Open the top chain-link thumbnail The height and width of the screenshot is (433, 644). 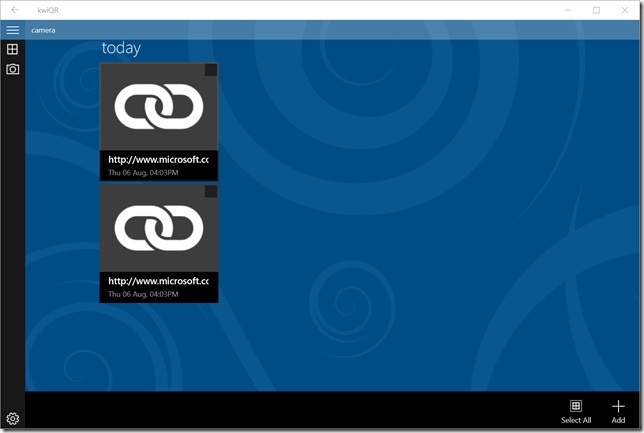(159, 107)
